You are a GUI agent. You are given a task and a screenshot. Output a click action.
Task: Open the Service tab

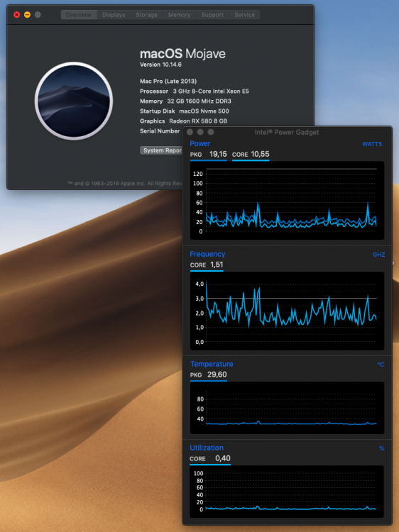244,15
